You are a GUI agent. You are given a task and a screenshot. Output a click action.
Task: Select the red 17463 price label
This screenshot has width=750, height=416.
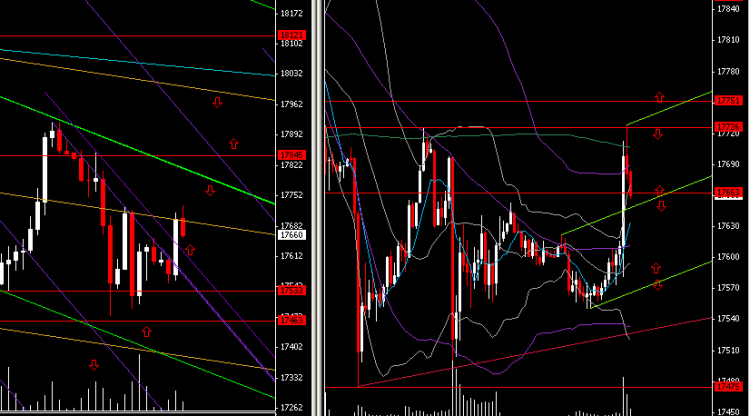coord(291,320)
